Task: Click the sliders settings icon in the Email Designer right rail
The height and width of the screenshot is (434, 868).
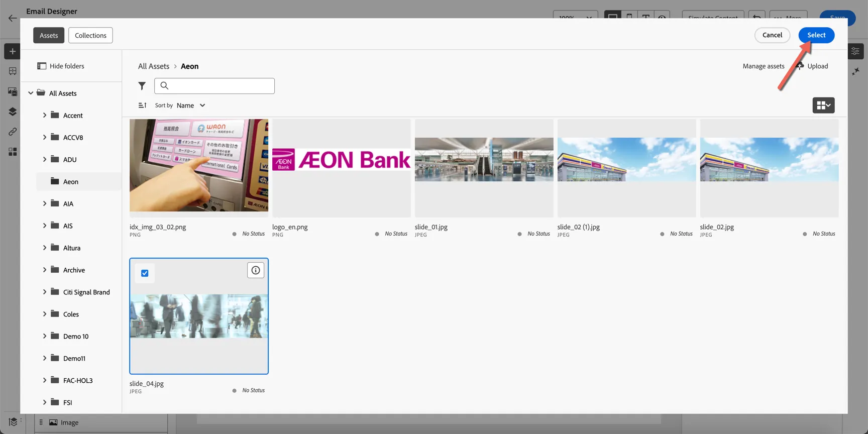Action: pyautogui.click(x=855, y=51)
